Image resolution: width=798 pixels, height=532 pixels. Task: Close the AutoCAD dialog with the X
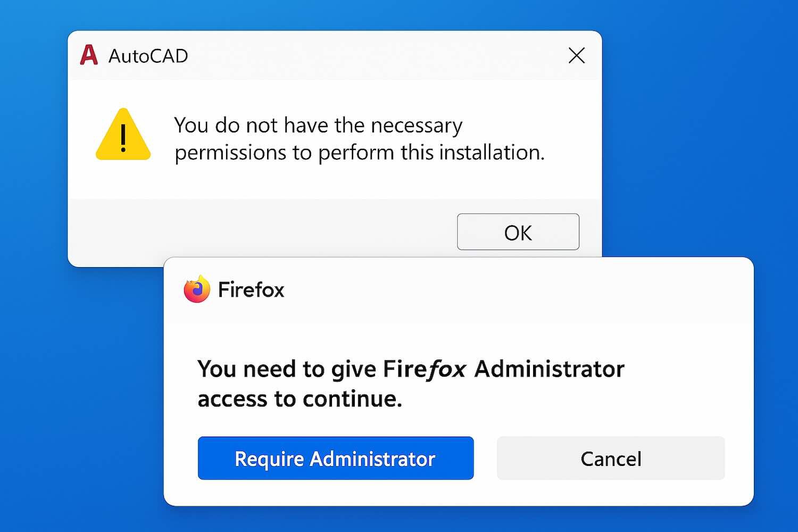577,55
